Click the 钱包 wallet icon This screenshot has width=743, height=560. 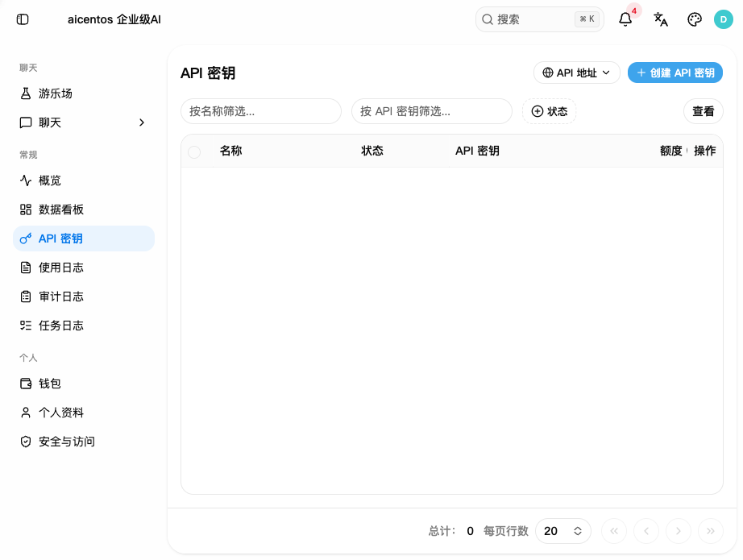[x=26, y=384]
